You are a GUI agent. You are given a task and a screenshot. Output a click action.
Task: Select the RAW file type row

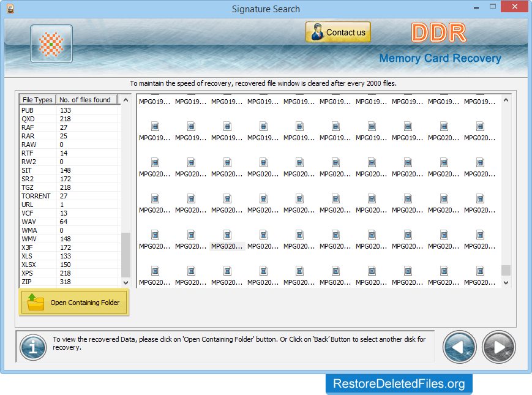70,145
